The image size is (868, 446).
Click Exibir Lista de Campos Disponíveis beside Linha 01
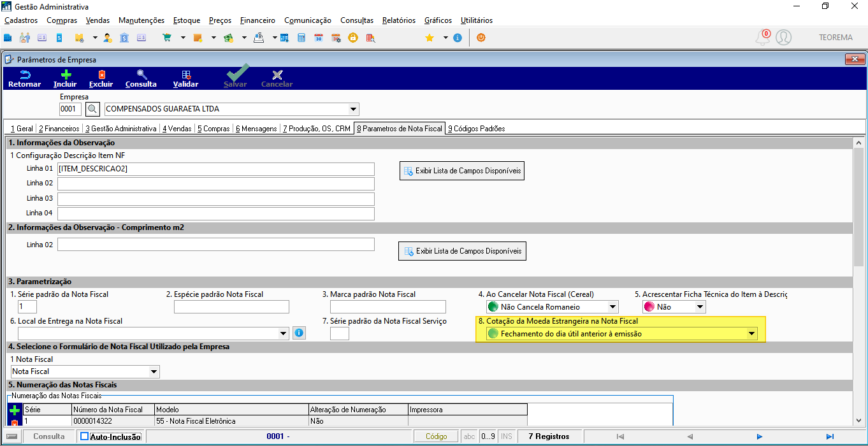pos(462,171)
